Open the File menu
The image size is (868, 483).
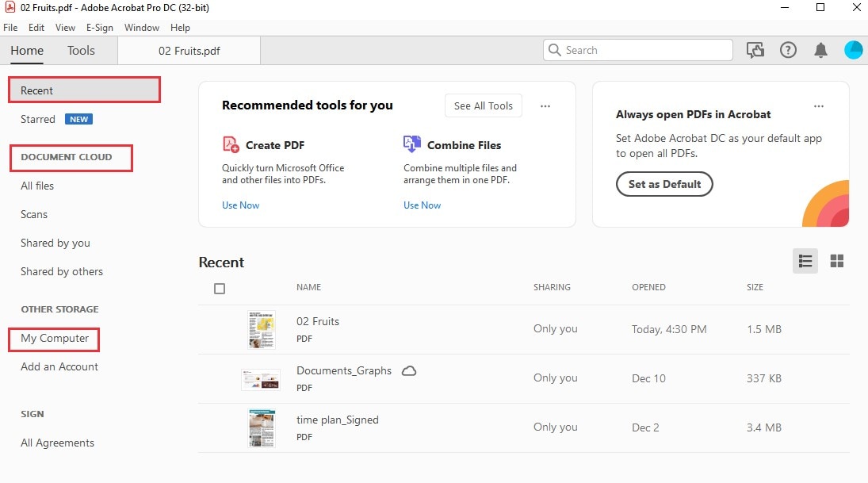[10, 28]
